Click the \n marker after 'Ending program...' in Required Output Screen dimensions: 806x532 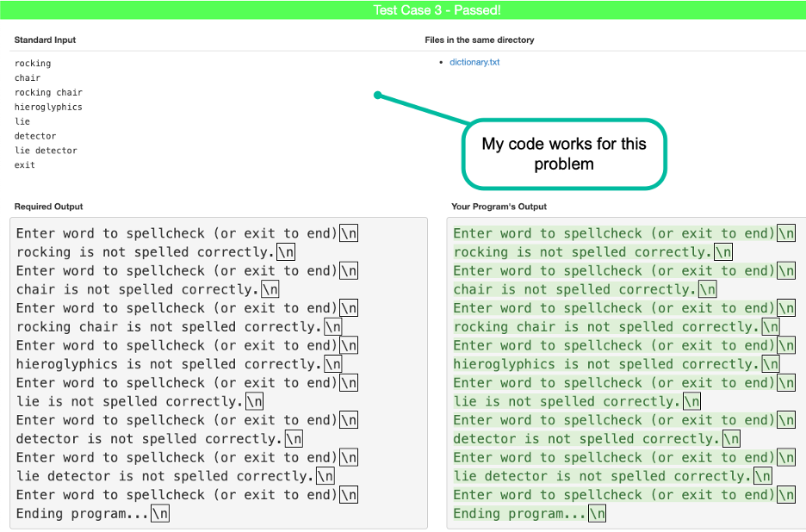pyautogui.click(x=159, y=513)
